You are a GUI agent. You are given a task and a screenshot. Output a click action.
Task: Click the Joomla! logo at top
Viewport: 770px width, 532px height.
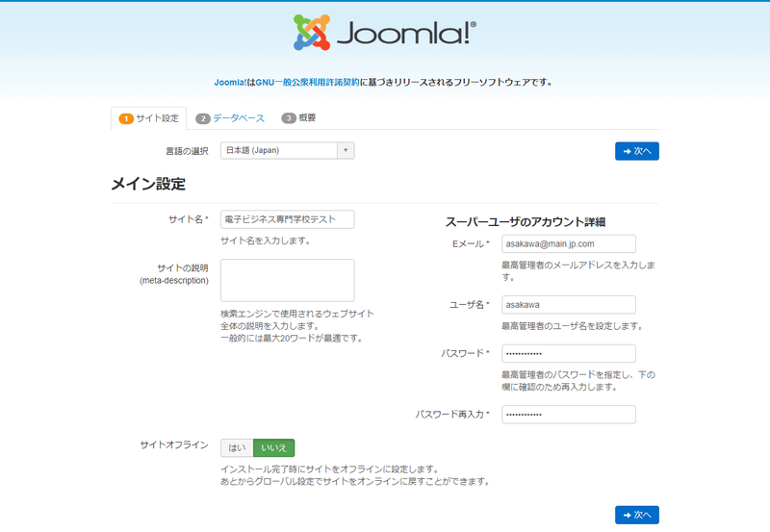[x=384, y=32]
